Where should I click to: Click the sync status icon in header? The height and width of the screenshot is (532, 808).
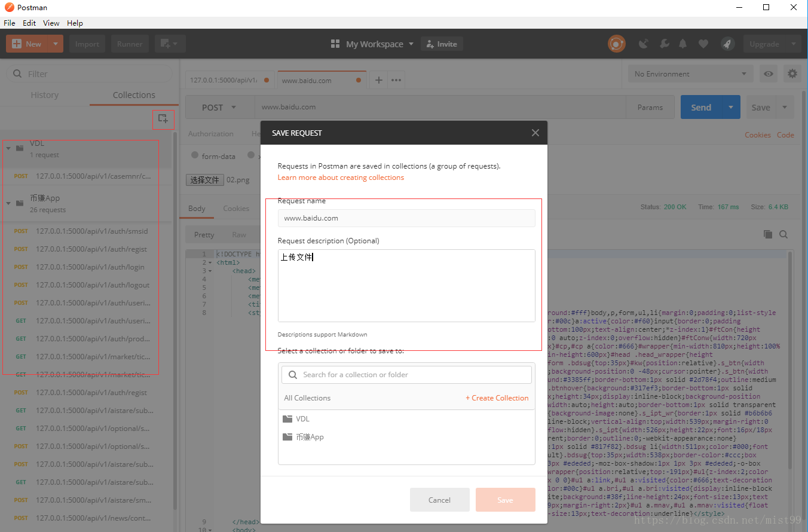click(x=616, y=44)
